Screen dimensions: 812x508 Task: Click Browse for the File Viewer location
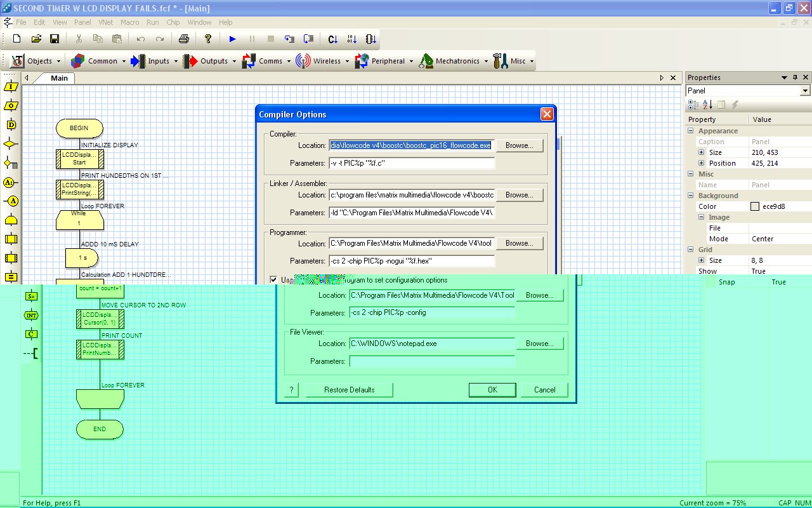coord(540,344)
